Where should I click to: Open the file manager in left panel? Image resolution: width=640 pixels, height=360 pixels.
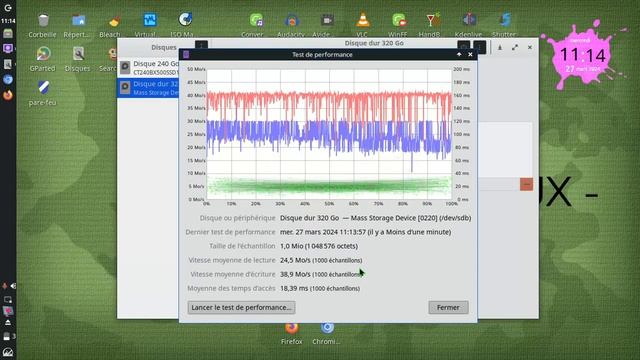pyautogui.click(x=8, y=33)
